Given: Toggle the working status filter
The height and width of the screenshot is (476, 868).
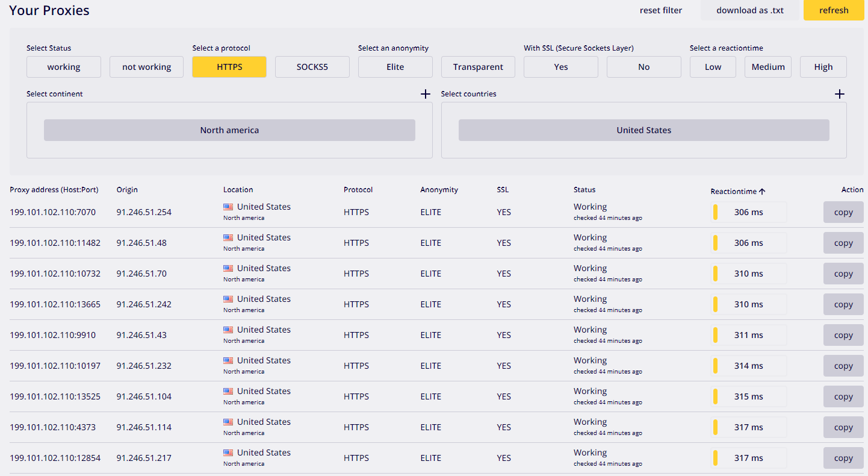Looking at the screenshot, I should (x=64, y=67).
